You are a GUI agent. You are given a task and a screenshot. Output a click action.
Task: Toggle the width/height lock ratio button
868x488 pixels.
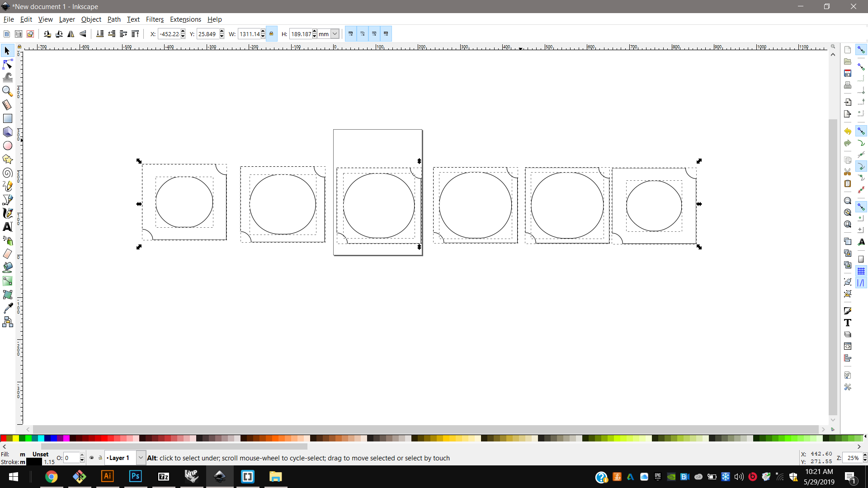[271, 34]
